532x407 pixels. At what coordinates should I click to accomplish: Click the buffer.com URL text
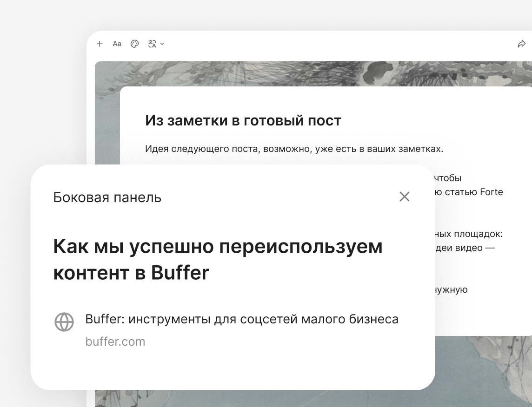tap(115, 341)
